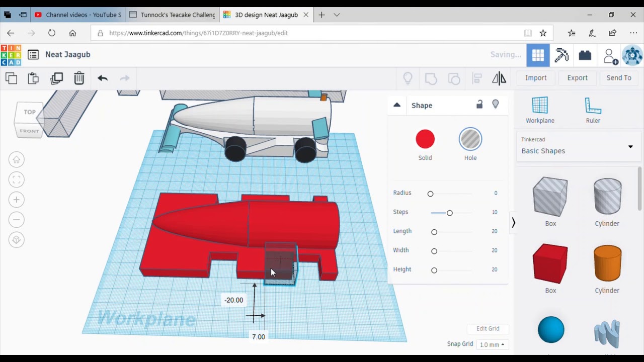Click the Tinkercad logo
Image resolution: width=644 pixels, height=362 pixels.
[x=11, y=55]
